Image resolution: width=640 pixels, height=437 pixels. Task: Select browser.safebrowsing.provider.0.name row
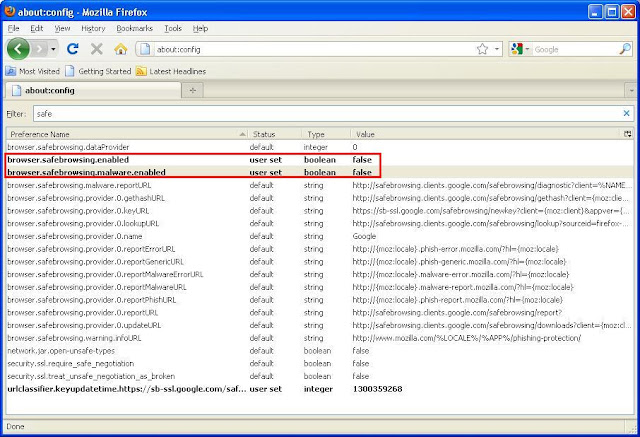[x=320, y=236]
